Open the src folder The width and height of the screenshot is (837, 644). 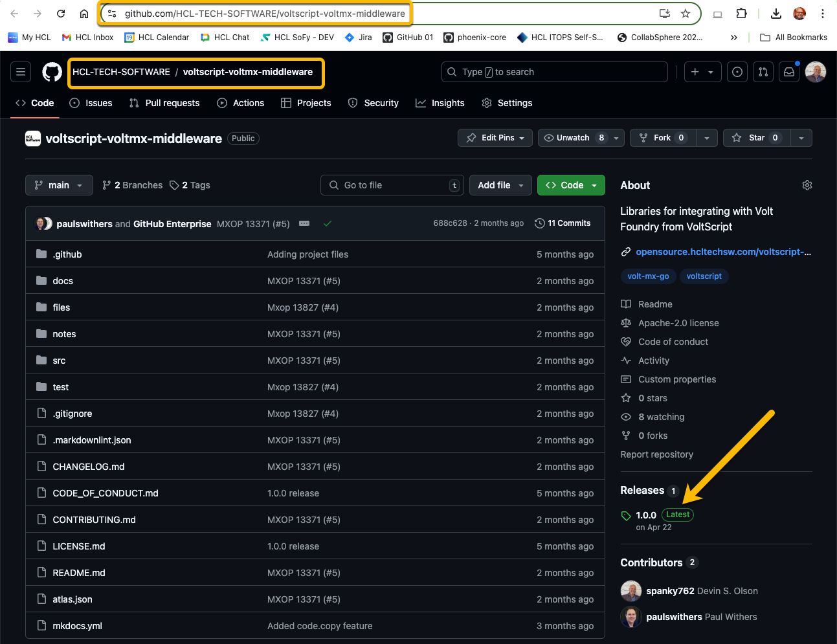(59, 361)
